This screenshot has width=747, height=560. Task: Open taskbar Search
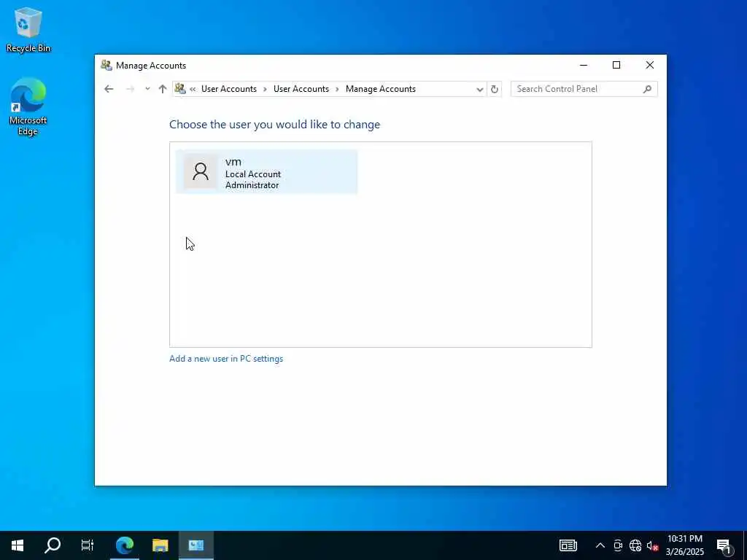[53, 545]
